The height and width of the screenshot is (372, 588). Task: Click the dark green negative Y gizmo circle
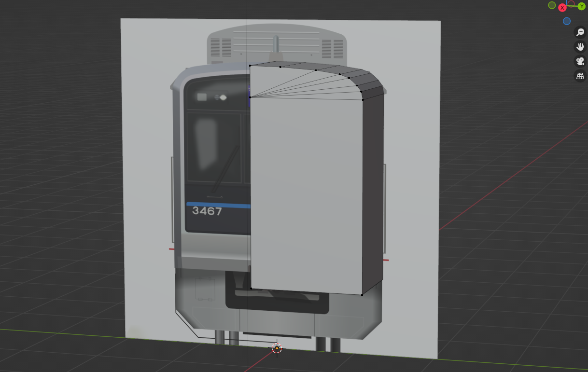[552, 5]
